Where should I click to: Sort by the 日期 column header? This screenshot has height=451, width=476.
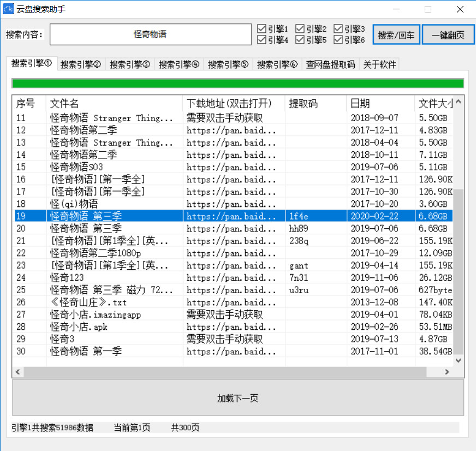(380, 104)
